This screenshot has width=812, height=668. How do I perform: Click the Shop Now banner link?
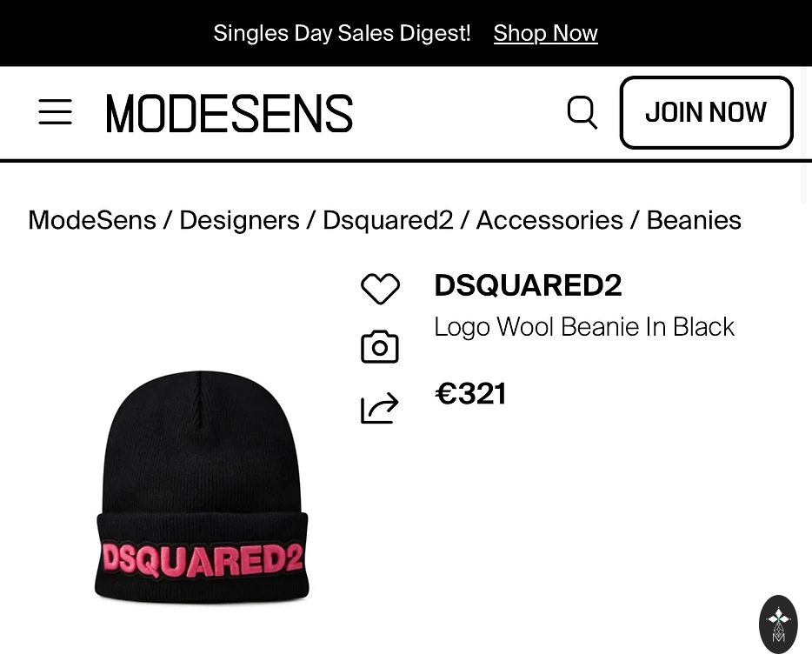pyautogui.click(x=545, y=34)
